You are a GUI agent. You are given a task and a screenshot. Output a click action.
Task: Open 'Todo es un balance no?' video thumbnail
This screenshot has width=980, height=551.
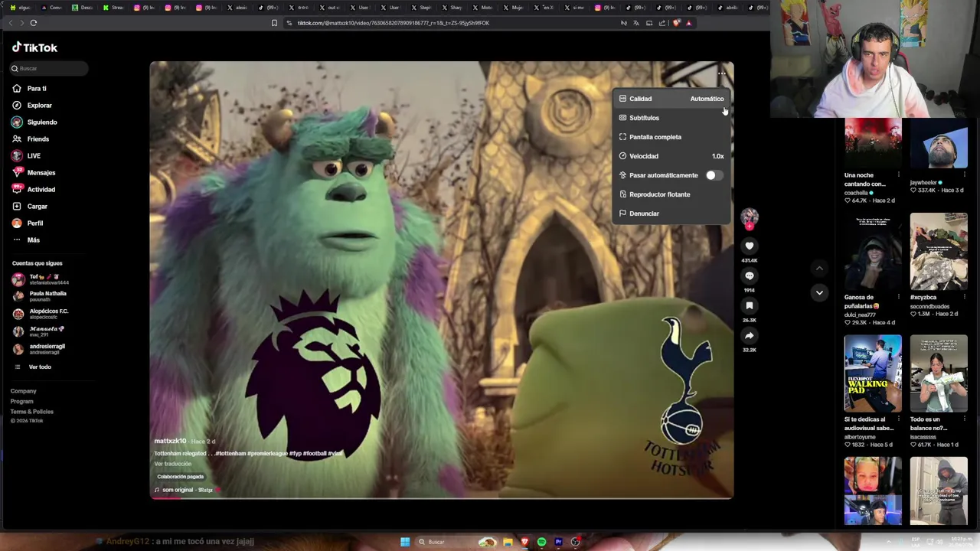[x=939, y=373]
